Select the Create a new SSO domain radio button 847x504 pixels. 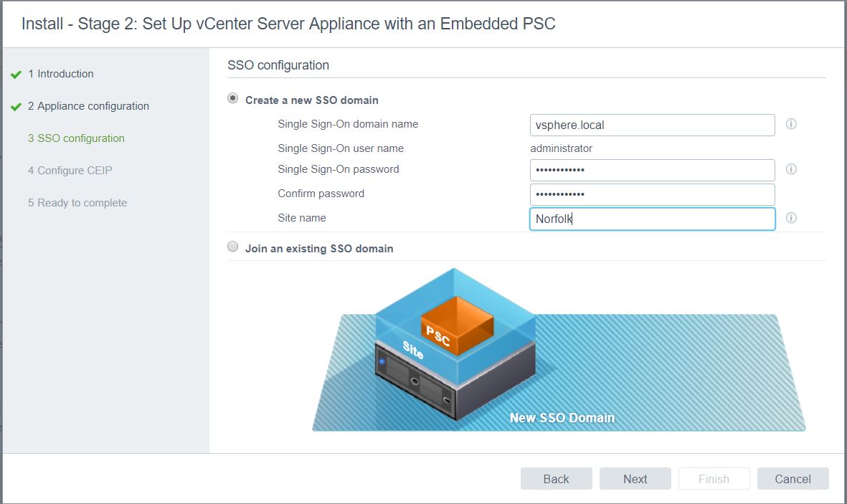[x=233, y=98]
